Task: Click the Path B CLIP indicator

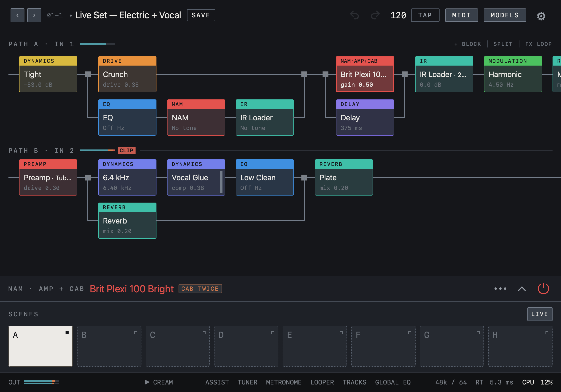Action: pos(127,150)
